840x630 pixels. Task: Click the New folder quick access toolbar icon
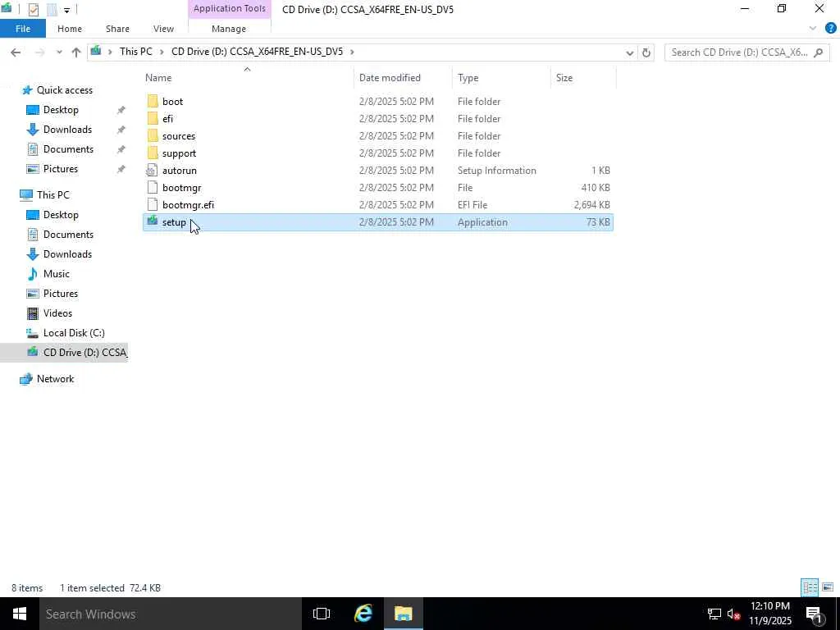(52, 9)
